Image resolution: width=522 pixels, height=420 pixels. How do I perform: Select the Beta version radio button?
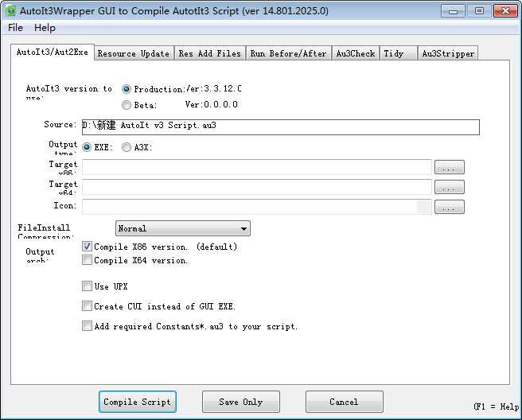pyautogui.click(x=127, y=105)
